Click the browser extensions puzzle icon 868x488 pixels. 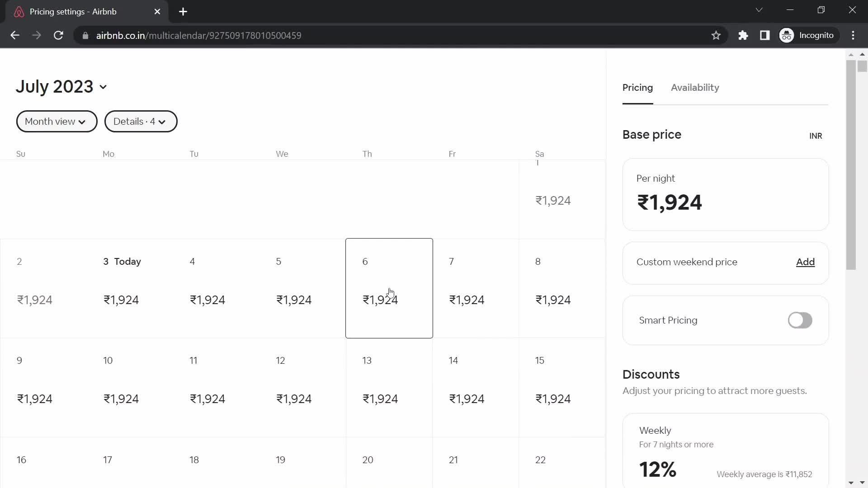pyautogui.click(x=744, y=35)
